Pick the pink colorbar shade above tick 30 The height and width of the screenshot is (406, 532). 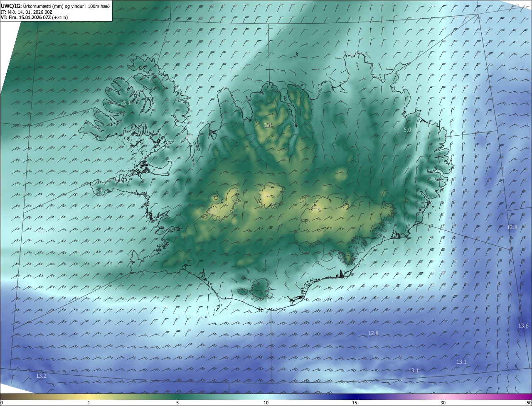pos(443,396)
